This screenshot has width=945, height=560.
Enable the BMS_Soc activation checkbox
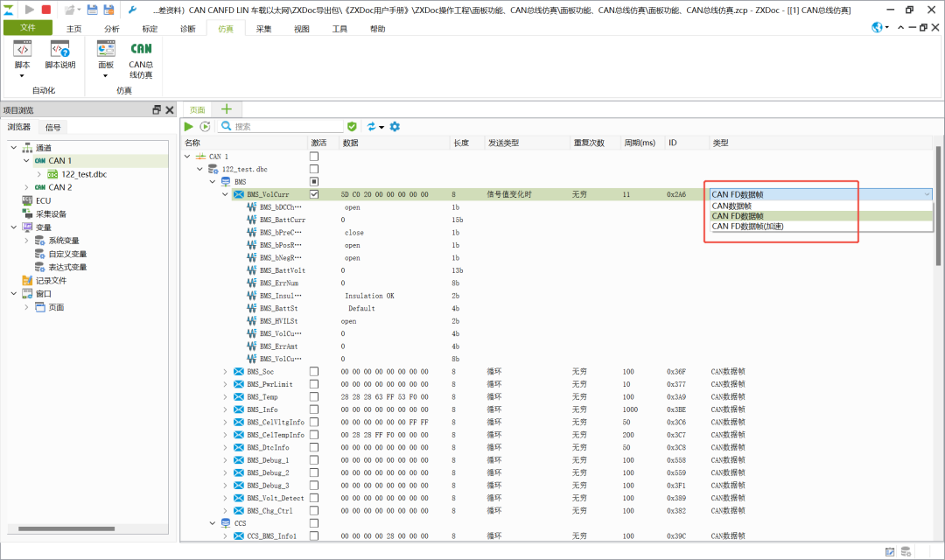314,371
